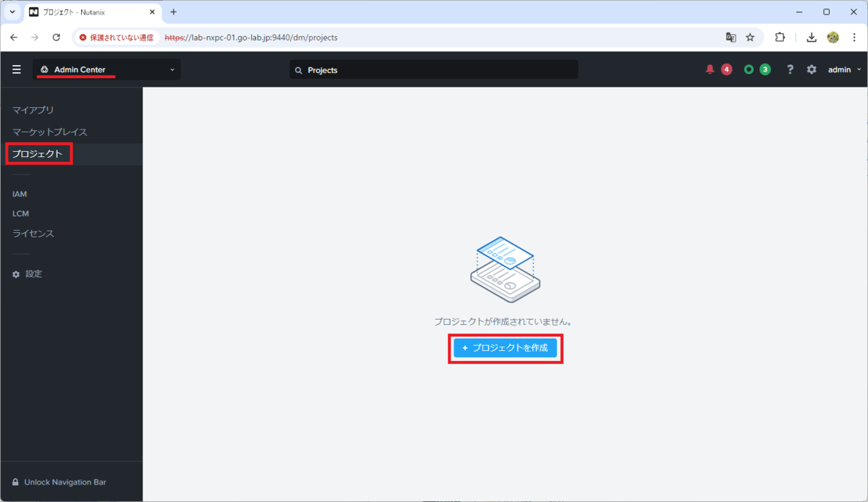Open the hamburger navigation menu
Screen dimensions: 868x502
point(17,69)
